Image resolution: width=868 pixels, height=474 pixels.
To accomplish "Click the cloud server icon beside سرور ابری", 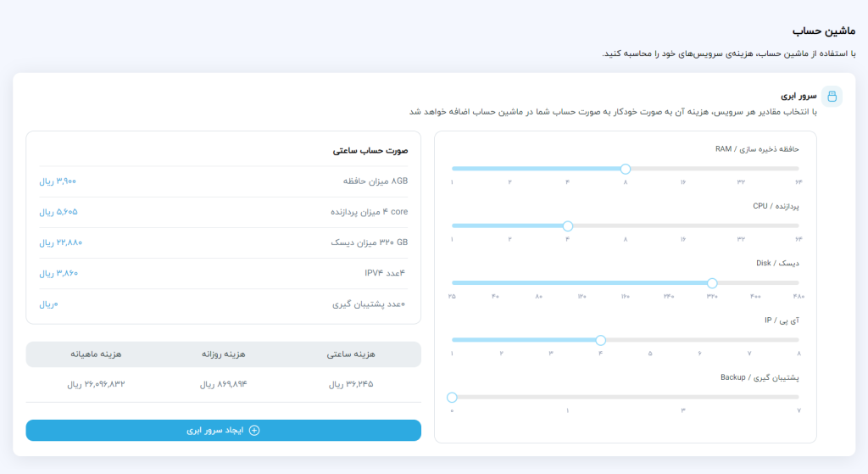I will (832, 96).
